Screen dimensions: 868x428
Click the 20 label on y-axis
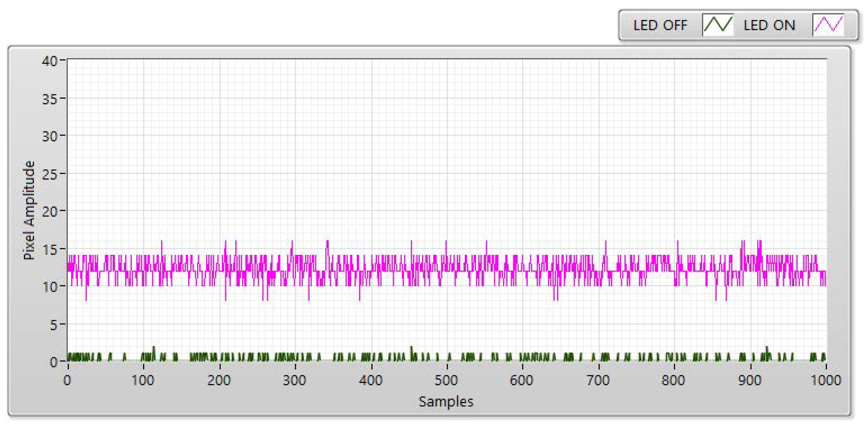(x=49, y=212)
